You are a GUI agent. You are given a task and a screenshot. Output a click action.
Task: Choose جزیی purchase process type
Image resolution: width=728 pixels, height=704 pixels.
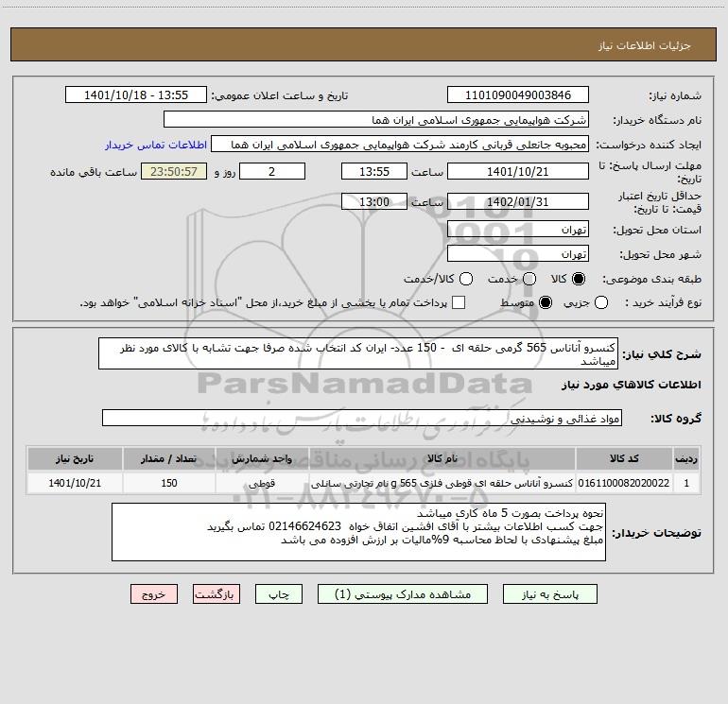pos(601,303)
